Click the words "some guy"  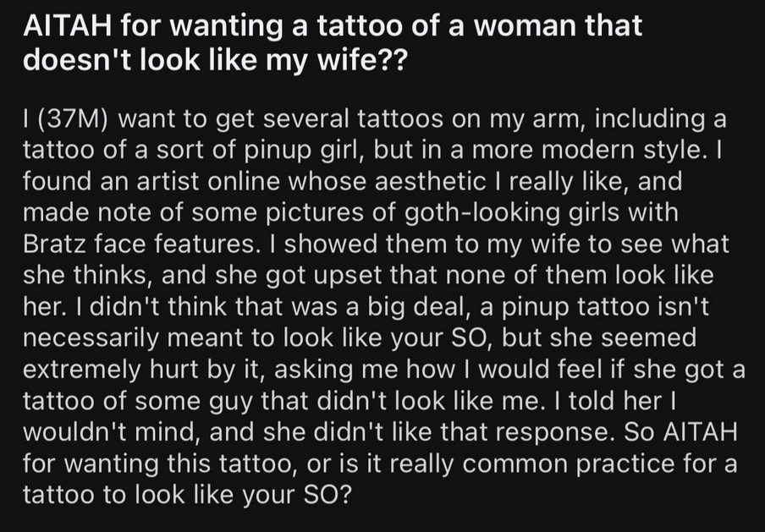[x=194, y=401]
